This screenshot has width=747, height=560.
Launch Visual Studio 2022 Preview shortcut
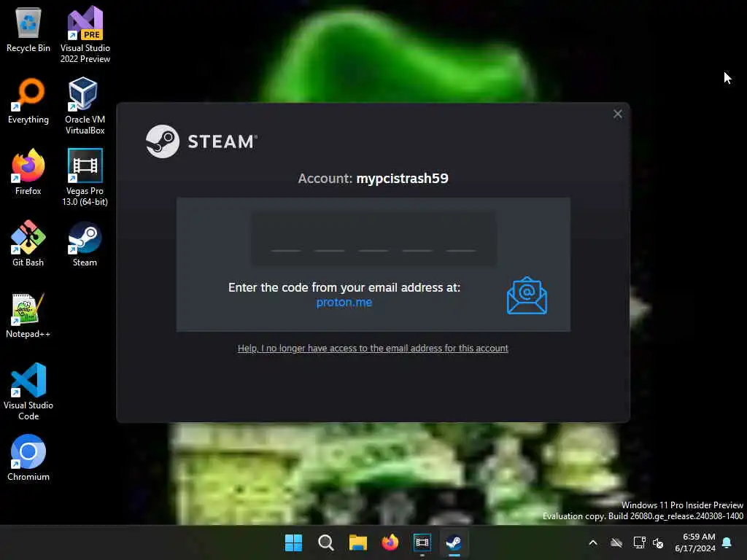(85, 34)
